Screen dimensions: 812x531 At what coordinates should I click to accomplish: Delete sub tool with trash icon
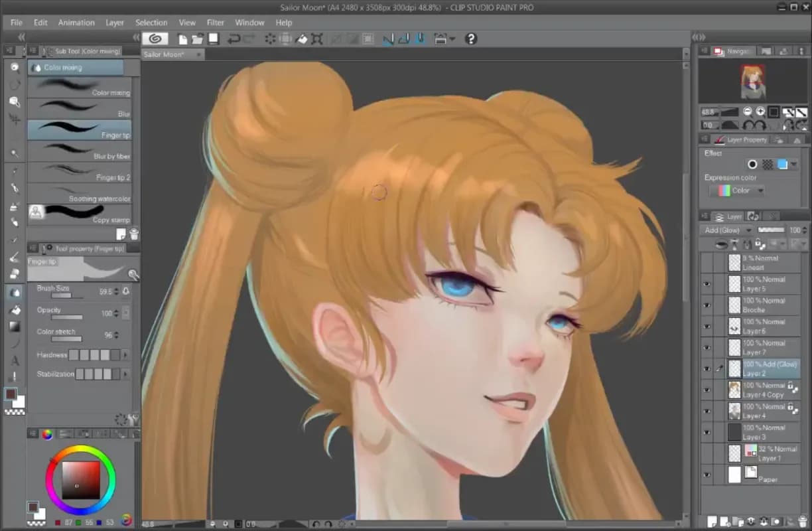134,234
